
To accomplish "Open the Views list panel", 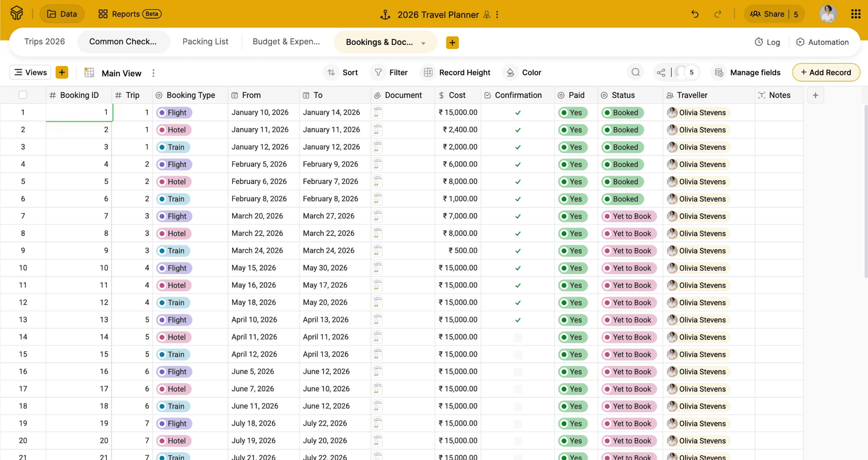I will click(x=30, y=72).
